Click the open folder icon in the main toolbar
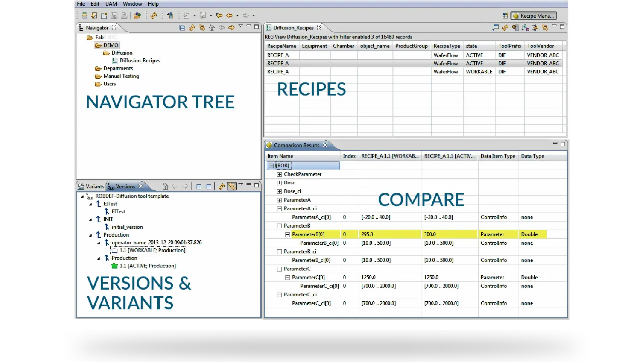Viewport: 644px width, 362px height. point(137,15)
